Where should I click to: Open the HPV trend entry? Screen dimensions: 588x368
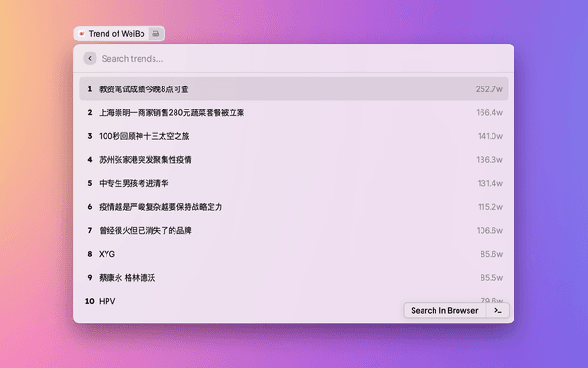click(x=107, y=301)
